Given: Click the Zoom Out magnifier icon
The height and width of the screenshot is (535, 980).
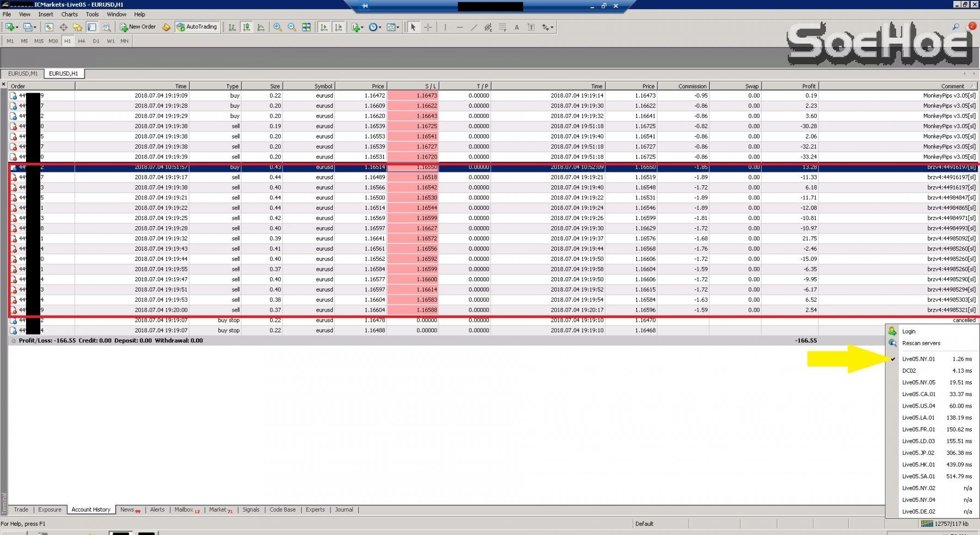Looking at the screenshot, I should [x=292, y=27].
